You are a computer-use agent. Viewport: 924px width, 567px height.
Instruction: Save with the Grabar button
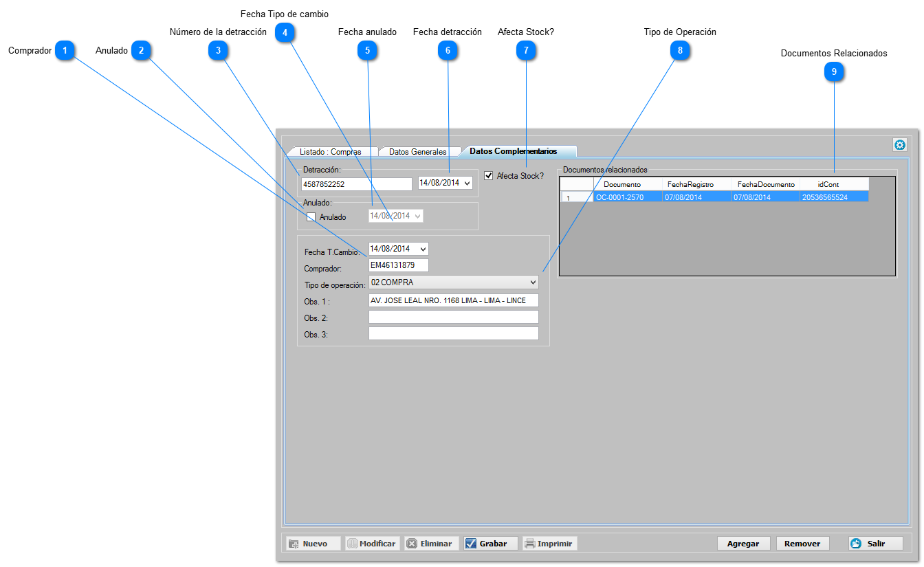click(490, 544)
